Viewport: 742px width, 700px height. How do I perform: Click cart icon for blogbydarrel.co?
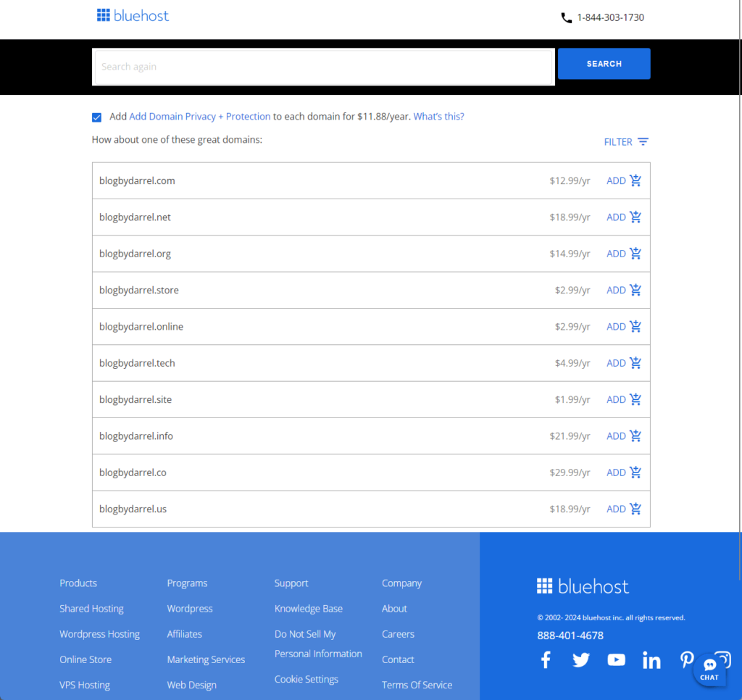(x=635, y=472)
